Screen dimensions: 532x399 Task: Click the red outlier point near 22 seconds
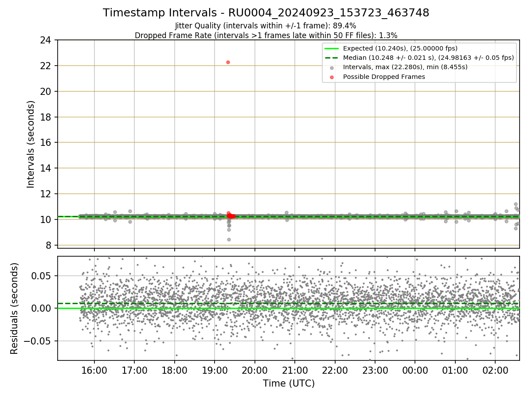[228, 62]
